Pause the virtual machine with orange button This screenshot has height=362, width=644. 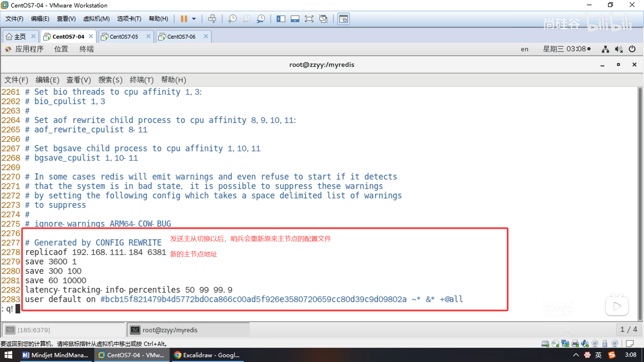(x=183, y=19)
